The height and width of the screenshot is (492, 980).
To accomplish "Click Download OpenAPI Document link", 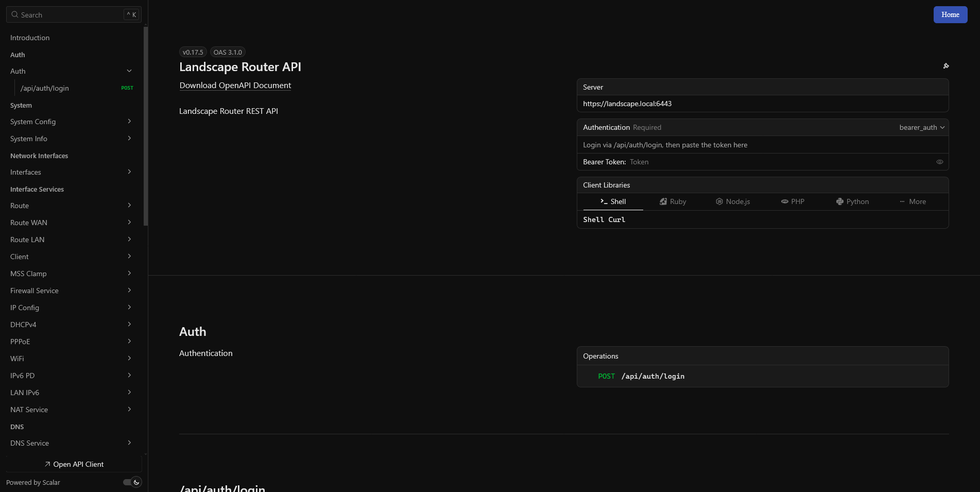I will click(x=235, y=86).
